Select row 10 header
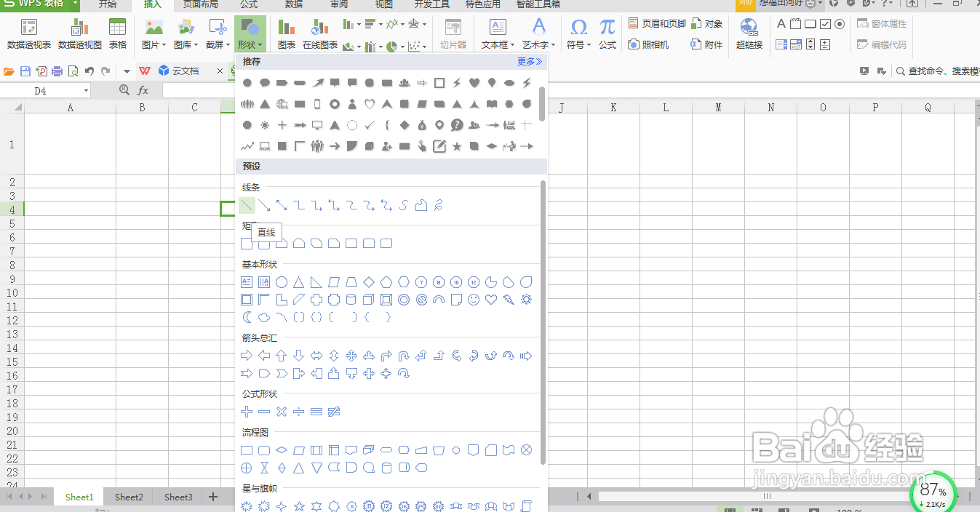Viewport: 980px width, 512px height. click(12, 293)
